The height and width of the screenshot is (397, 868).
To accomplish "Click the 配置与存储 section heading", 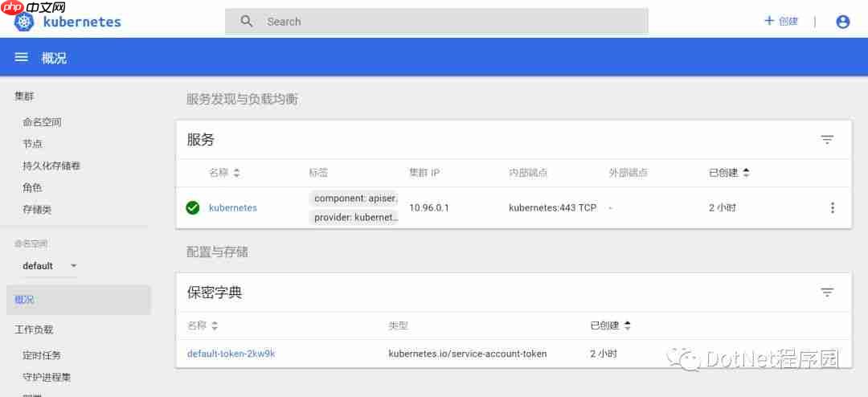I will [x=217, y=252].
